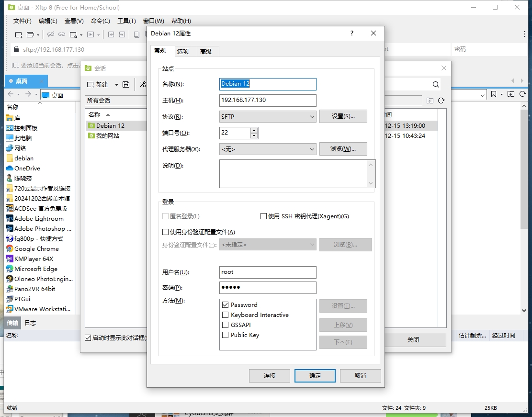Enable the Public Key method checkbox
This screenshot has height=417, width=532.
226,335
